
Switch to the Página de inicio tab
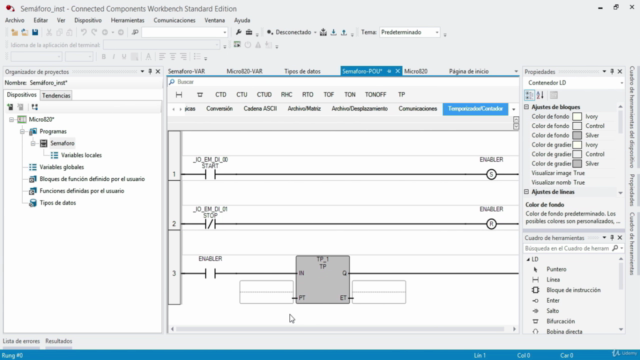(469, 71)
